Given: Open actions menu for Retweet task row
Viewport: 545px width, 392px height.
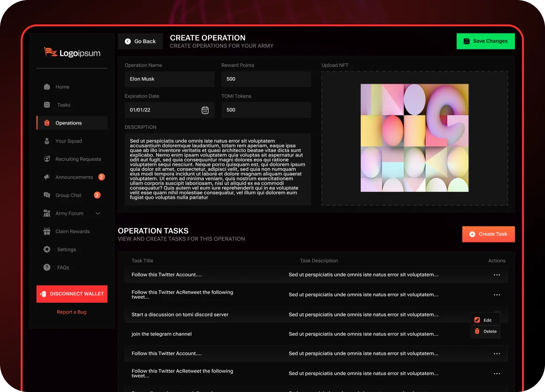Looking at the screenshot, I should pos(497,295).
